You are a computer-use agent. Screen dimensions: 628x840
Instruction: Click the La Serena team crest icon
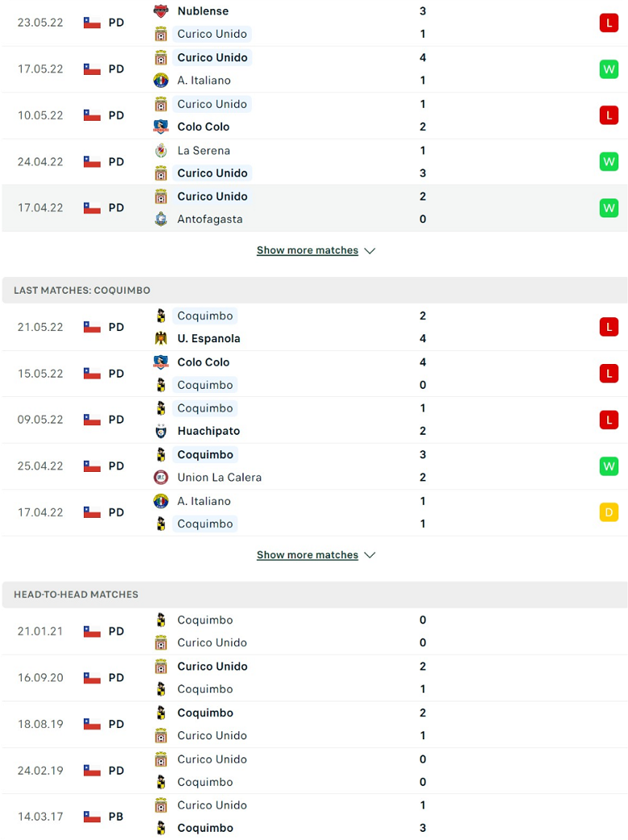pyautogui.click(x=160, y=151)
